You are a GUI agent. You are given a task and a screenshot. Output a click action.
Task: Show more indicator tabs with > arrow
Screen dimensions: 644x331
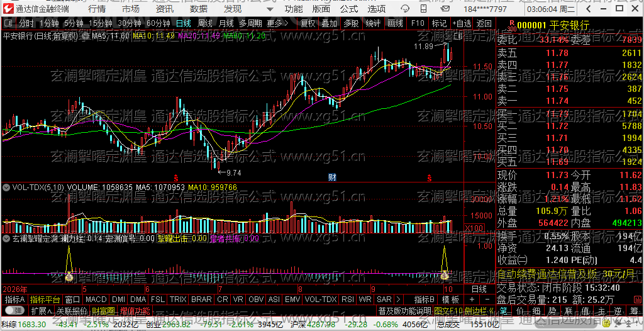[397, 300]
